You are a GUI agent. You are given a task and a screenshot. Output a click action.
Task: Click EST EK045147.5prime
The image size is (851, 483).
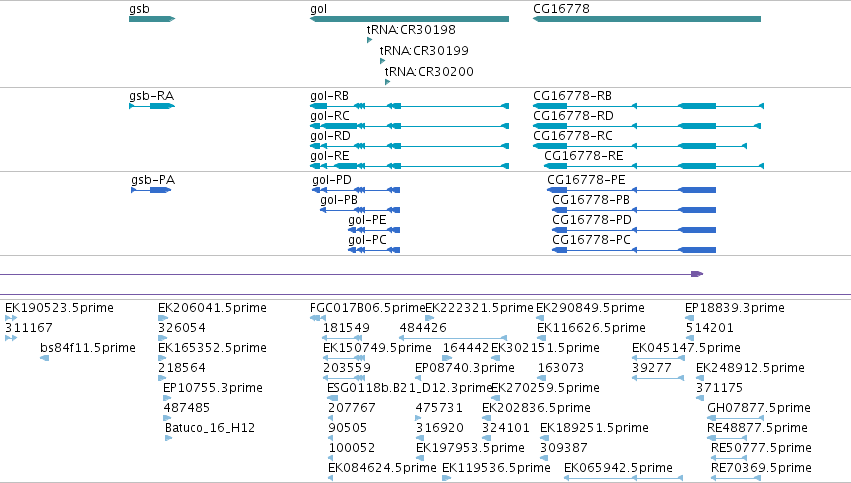[658, 358]
